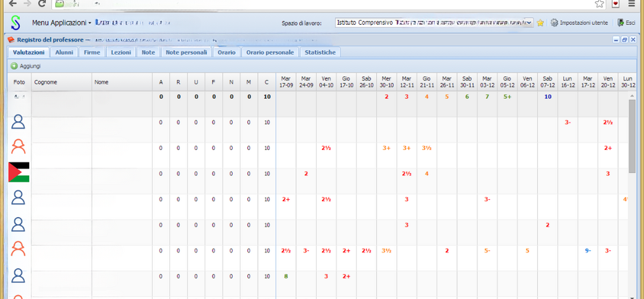Screen dimensions: 644x299
Task: Open Impostazioni utente settings
Action: pyautogui.click(x=579, y=23)
